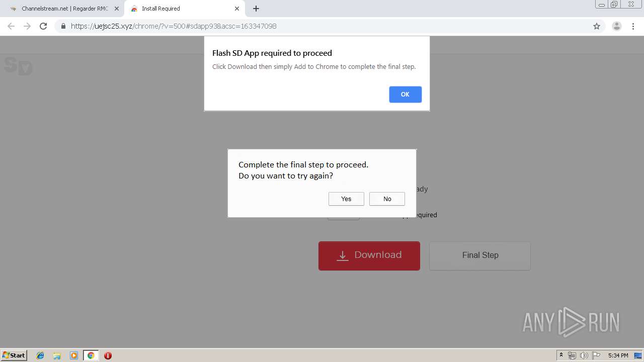
Task: Click the Final Step button
Action: [x=480, y=256]
